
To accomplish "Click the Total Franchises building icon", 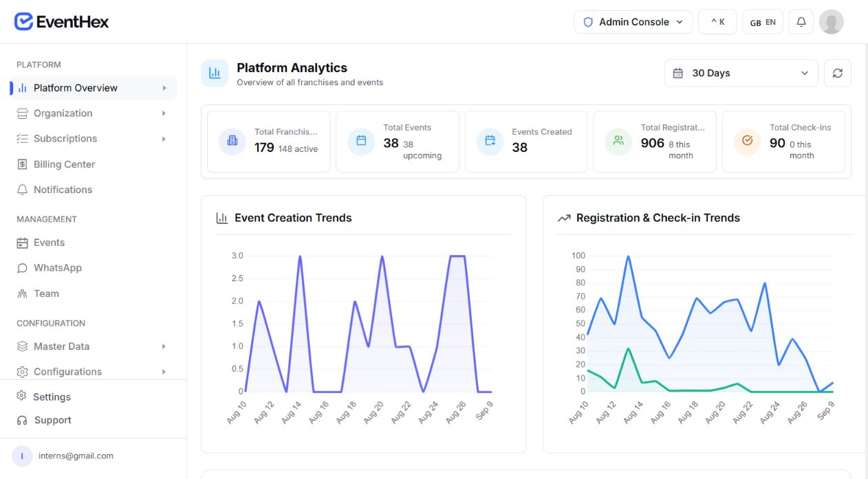I will 232,141.
